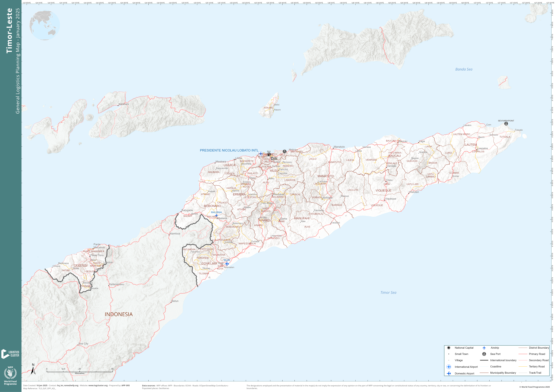Click the Logistics Cluster logo
555x392 pixels.
(10, 354)
